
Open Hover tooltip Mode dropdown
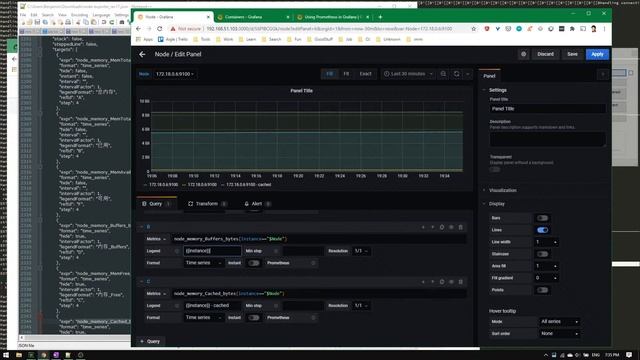559,322
